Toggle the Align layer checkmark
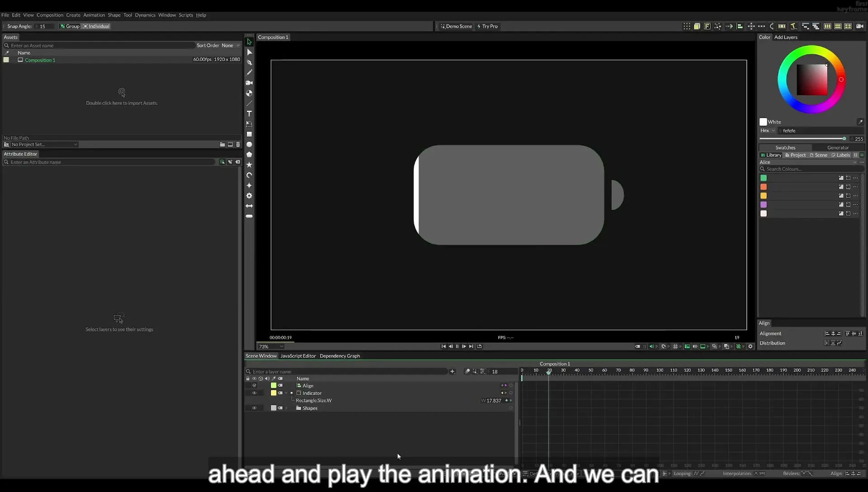The width and height of the screenshot is (868, 492). point(254,386)
